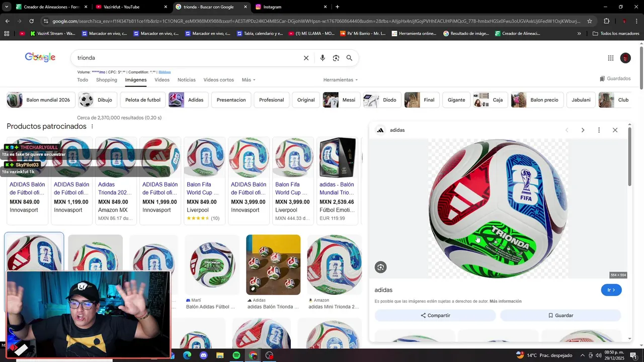Open adidas Balón Mundial Fútbol Emotion product
The height and width of the screenshot is (362, 644).
338,180
